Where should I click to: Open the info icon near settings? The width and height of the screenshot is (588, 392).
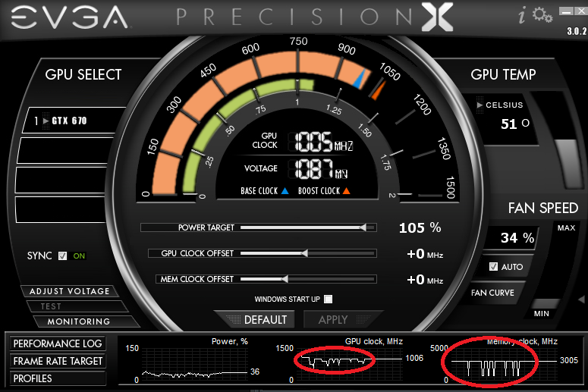pos(522,16)
